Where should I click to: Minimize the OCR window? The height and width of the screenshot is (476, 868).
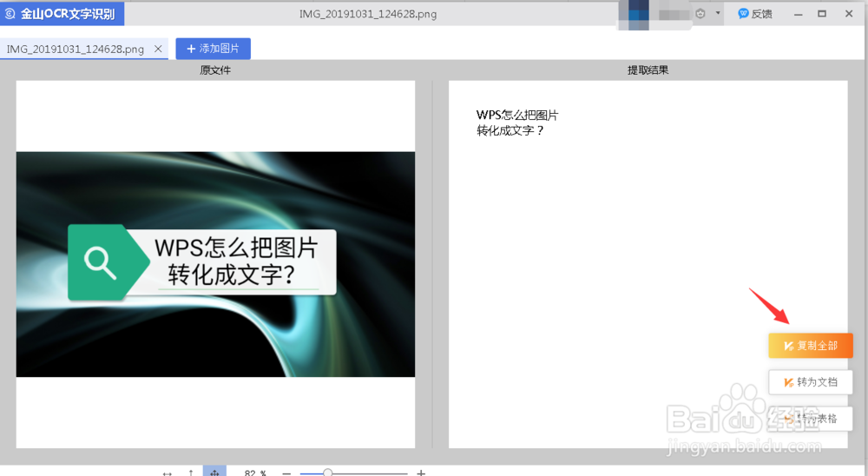[799, 15]
